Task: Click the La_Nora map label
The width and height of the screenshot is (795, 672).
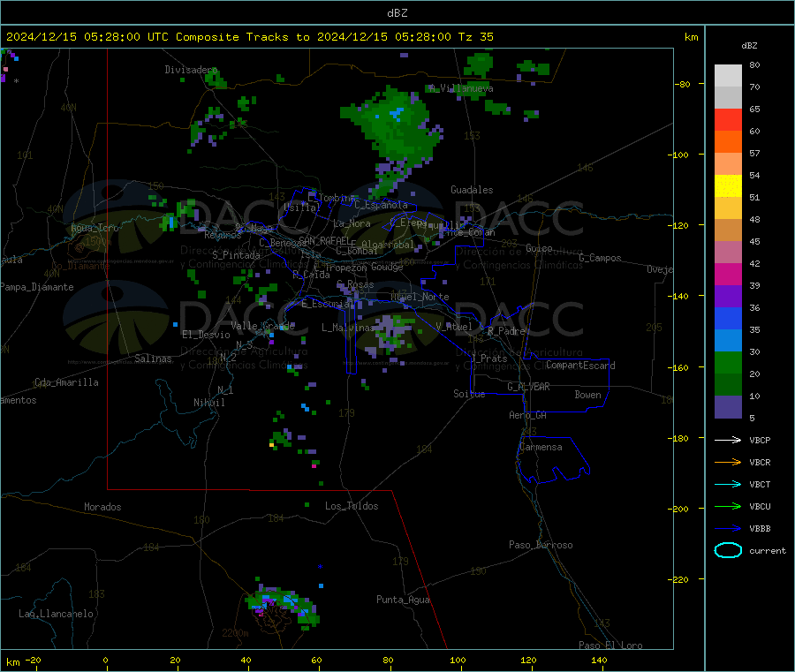Action: [x=352, y=223]
